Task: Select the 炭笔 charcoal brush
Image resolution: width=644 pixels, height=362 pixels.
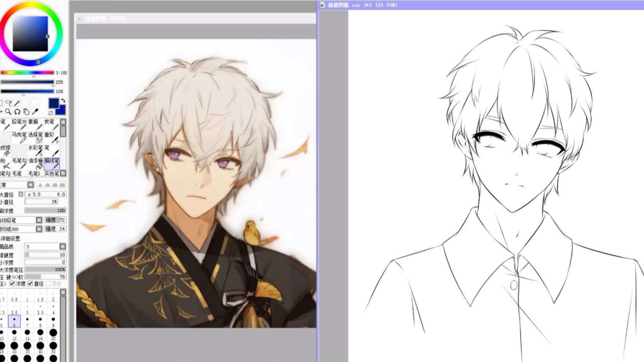Action: [x=51, y=124]
